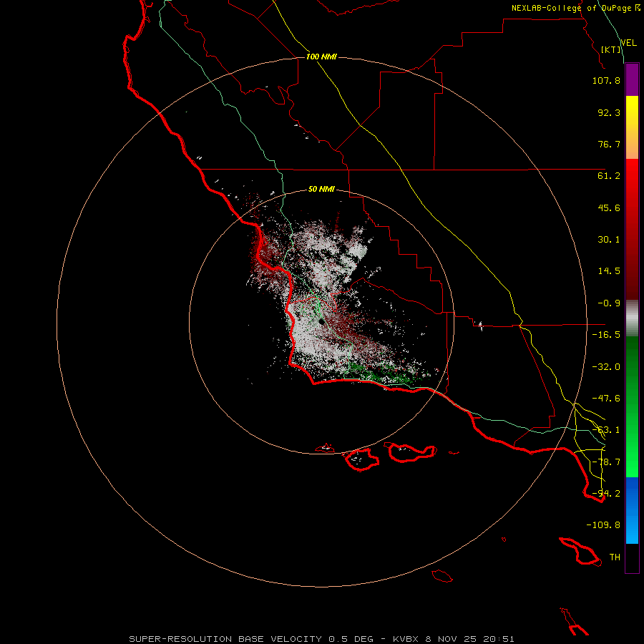
Task: Click the 30.1 velocity scale value
Action: pyautogui.click(x=609, y=240)
